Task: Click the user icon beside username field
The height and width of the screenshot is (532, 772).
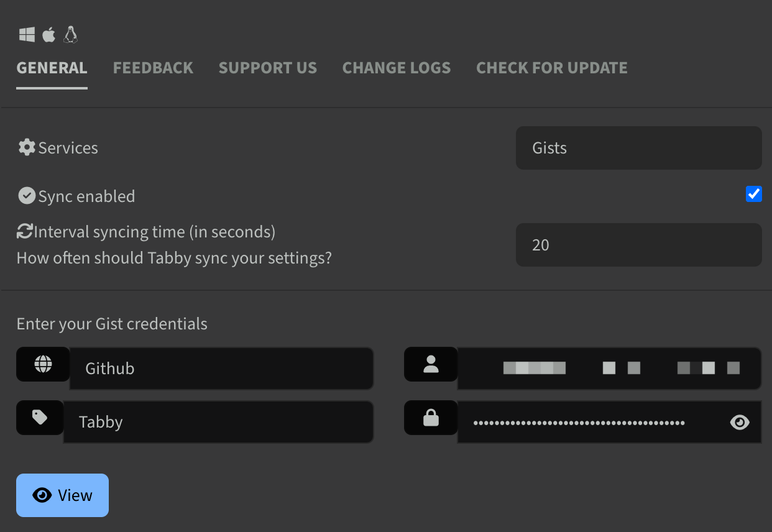Action: pos(431,364)
